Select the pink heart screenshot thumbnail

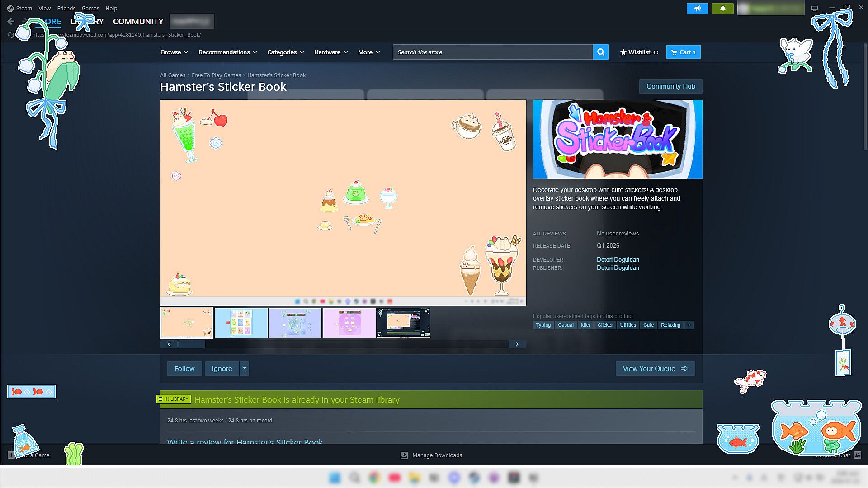349,323
